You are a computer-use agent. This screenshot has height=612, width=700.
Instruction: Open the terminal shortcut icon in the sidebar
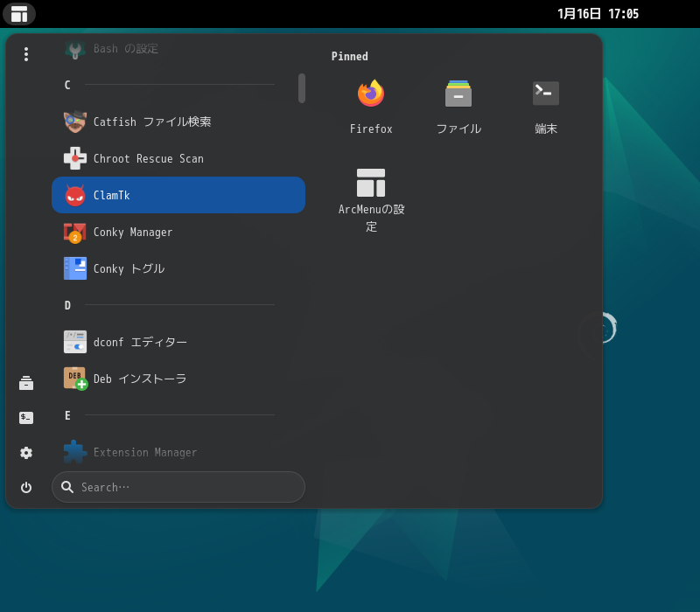pyautogui.click(x=26, y=417)
